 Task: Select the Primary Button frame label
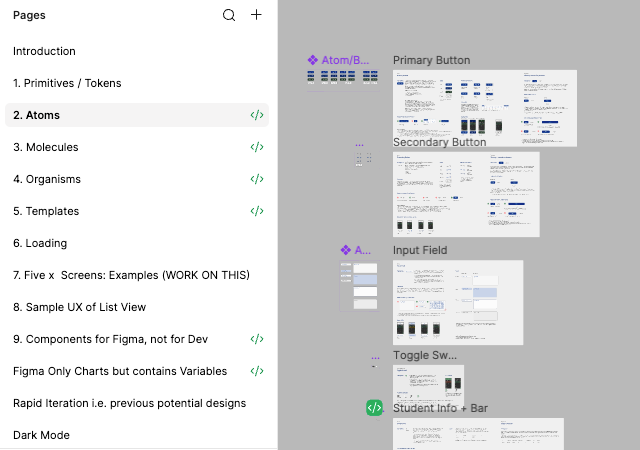(431, 60)
